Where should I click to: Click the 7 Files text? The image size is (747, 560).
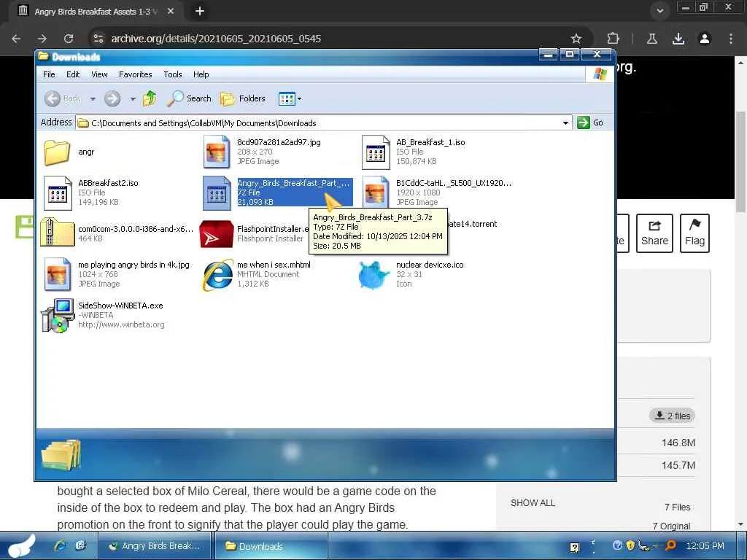tap(677, 507)
